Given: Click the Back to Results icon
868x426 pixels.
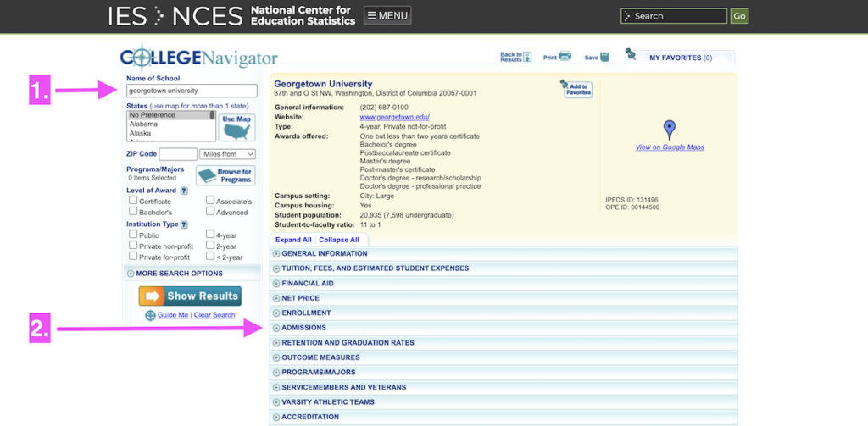Looking at the screenshot, I should pos(527,57).
